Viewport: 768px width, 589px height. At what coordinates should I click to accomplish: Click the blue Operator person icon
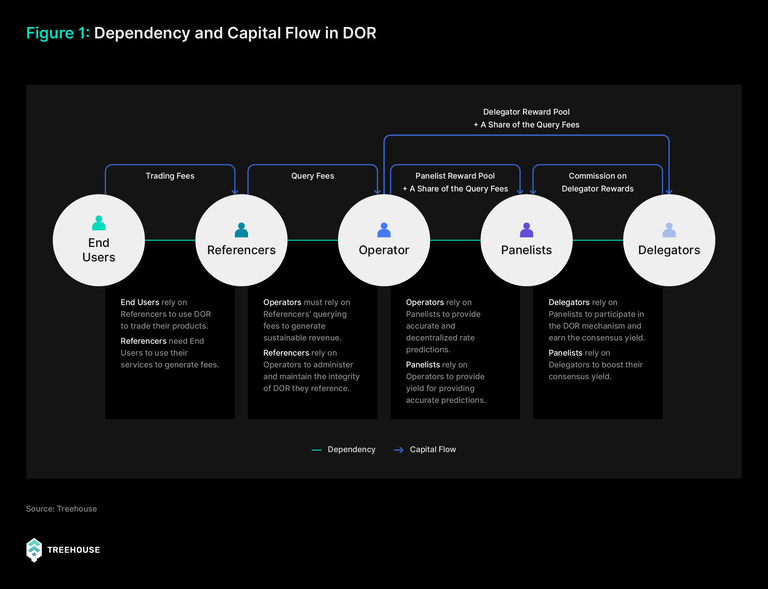(x=384, y=230)
